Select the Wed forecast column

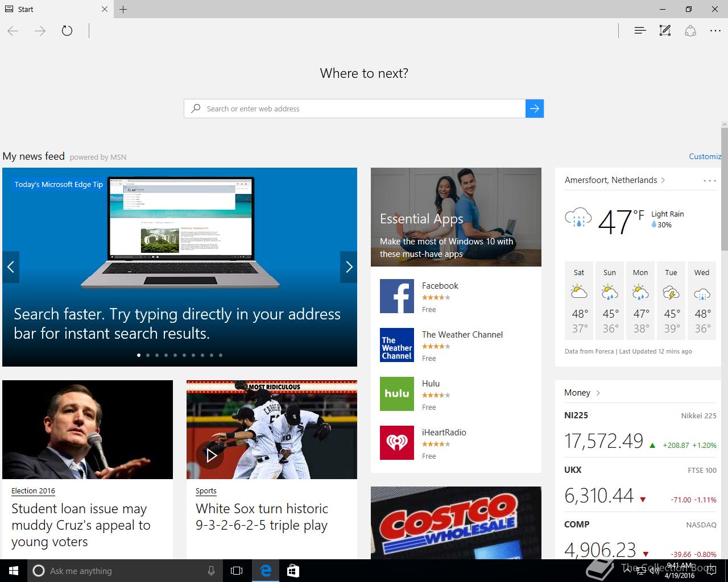click(702, 301)
